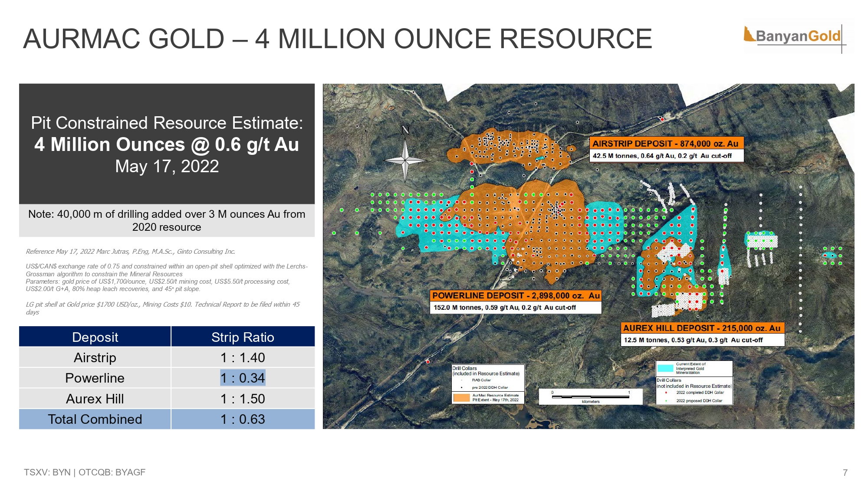This screenshot has width=868, height=488.
Task: Click the slide page number 7
Action: [845, 473]
